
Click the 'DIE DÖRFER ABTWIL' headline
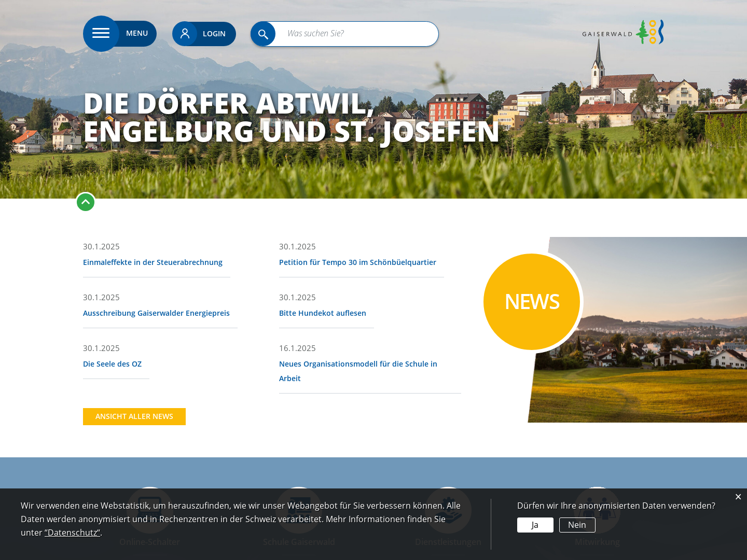click(x=292, y=117)
